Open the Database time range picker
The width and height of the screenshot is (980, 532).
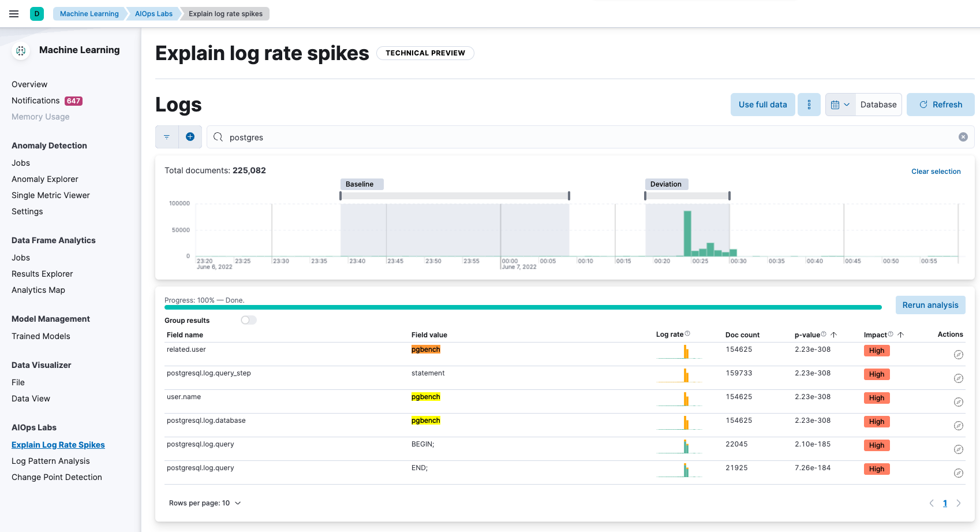[x=878, y=105]
